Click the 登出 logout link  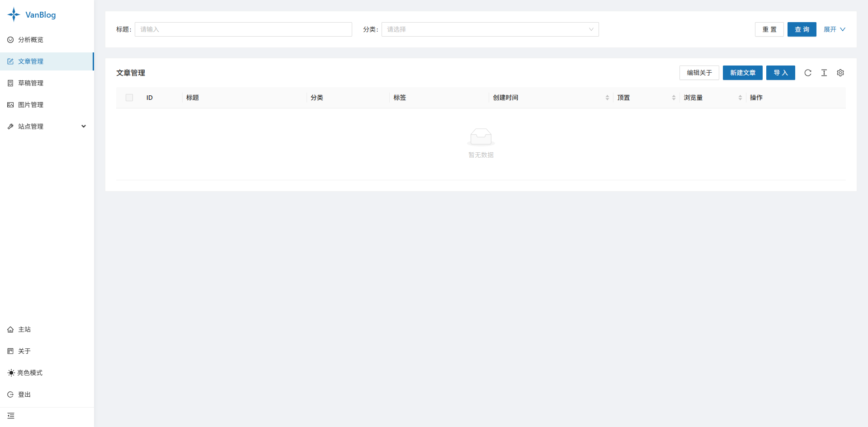coord(19,394)
